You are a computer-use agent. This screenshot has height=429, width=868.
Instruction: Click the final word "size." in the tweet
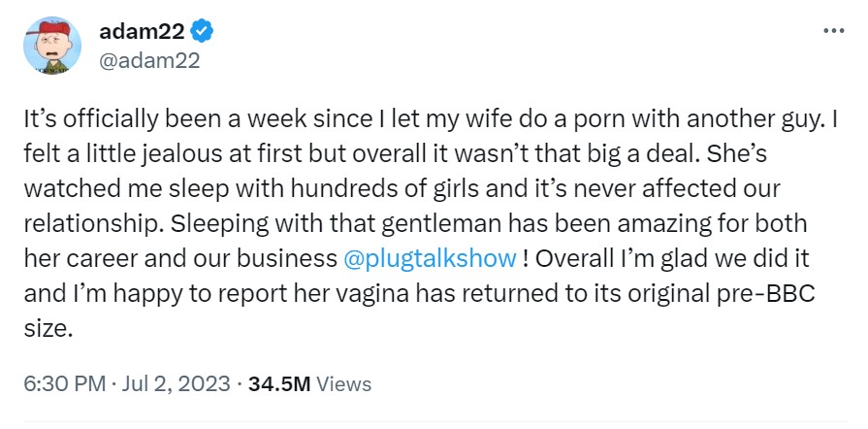pyautogui.click(x=48, y=329)
